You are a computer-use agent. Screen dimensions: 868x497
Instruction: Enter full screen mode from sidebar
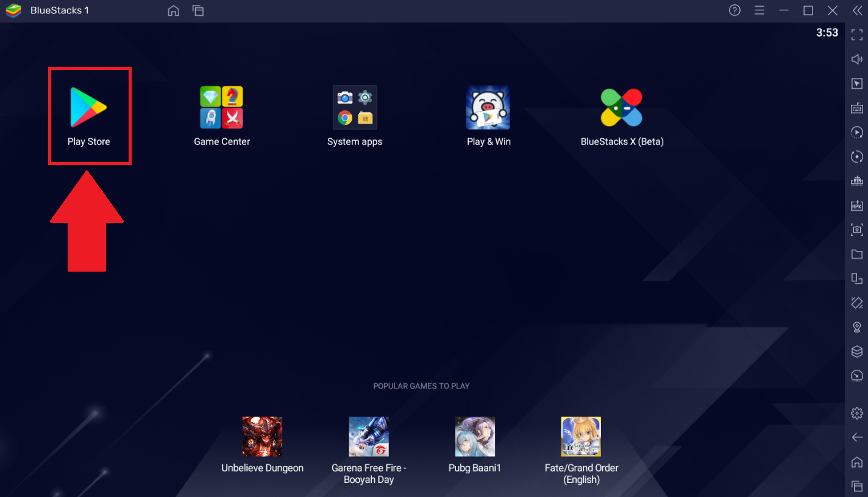(x=857, y=35)
